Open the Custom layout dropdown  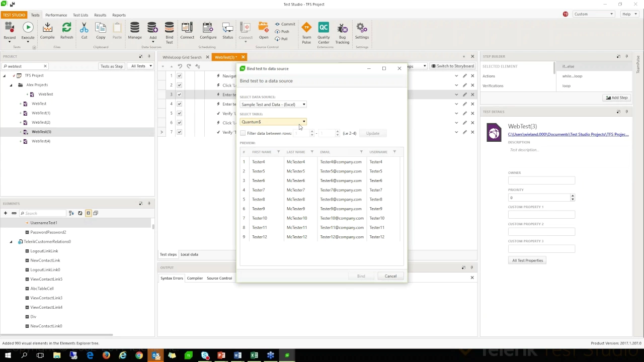[x=593, y=14]
